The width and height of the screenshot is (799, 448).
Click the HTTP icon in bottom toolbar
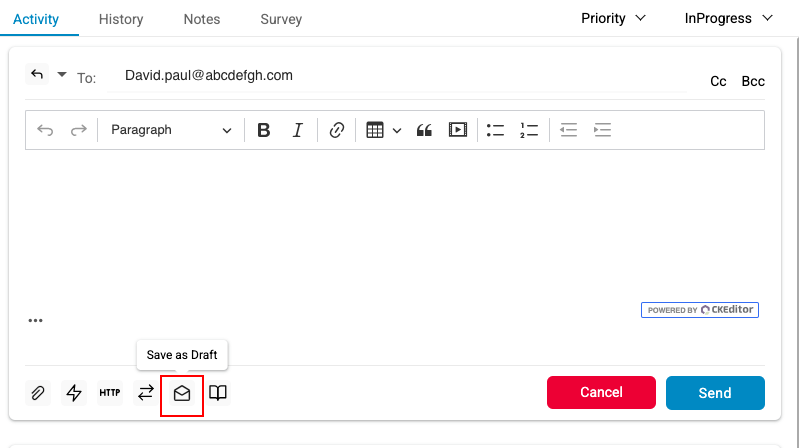(x=110, y=393)
